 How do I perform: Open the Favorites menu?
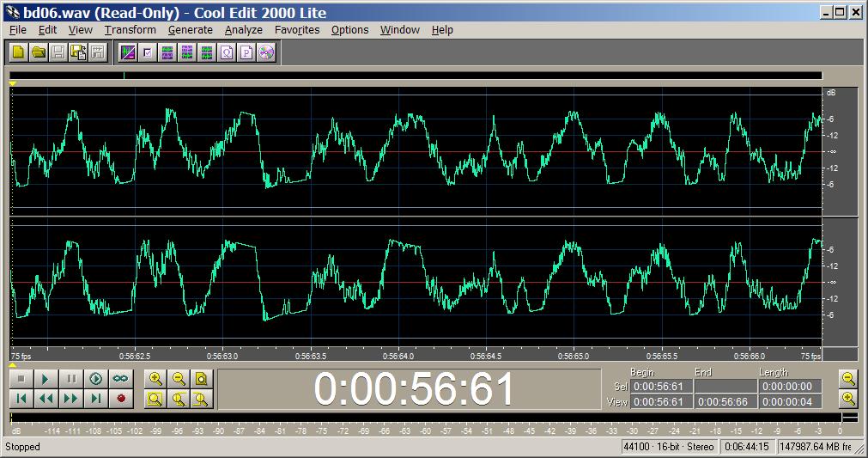coord(297,30)
